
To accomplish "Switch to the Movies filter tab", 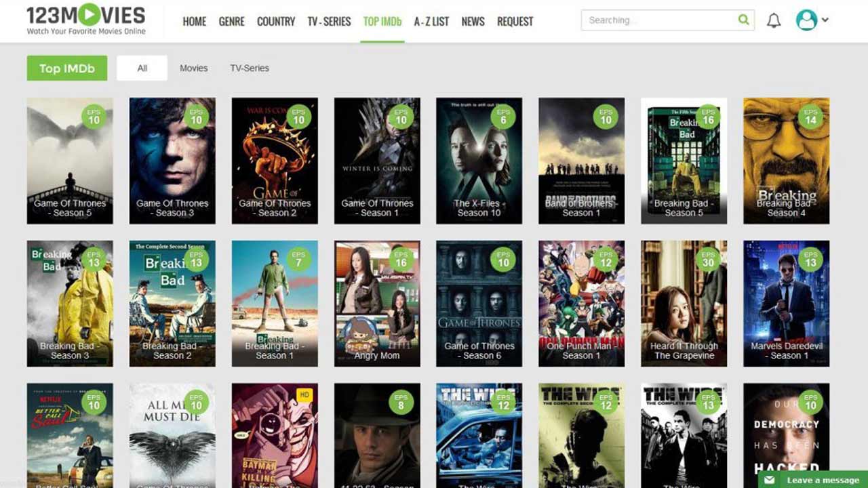I will [193, 68].
